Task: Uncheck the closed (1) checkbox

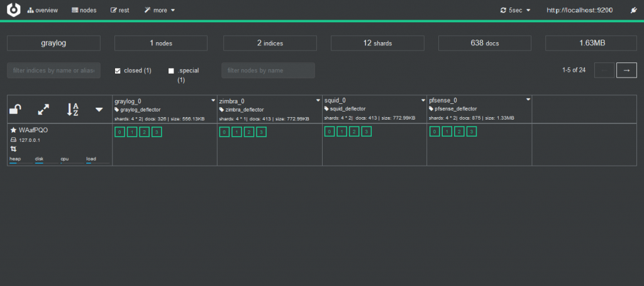Action: click(118, 71)
